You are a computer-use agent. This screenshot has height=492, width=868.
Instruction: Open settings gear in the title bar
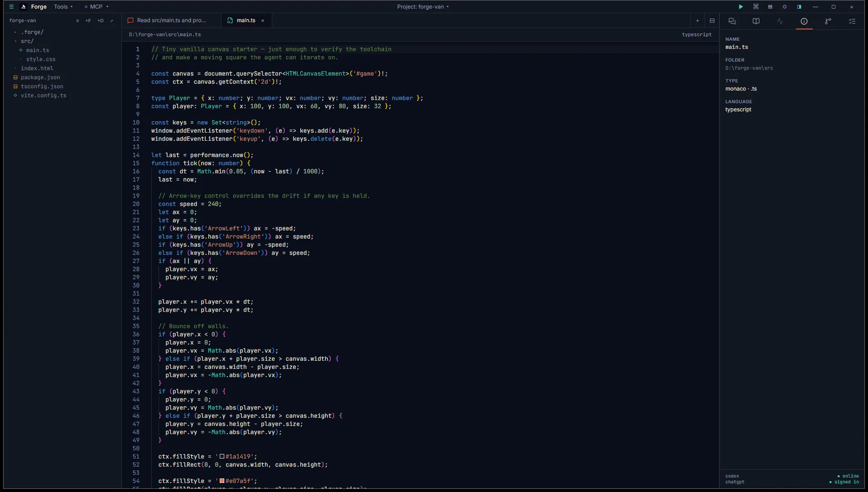click(x=785, y=7)
